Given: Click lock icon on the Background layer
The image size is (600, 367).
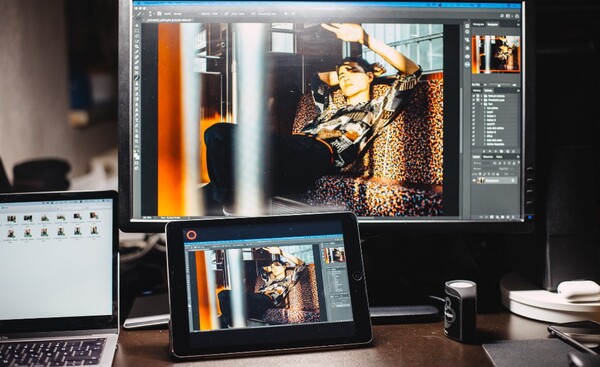Looking at the screenshot, I should [513, 180].
